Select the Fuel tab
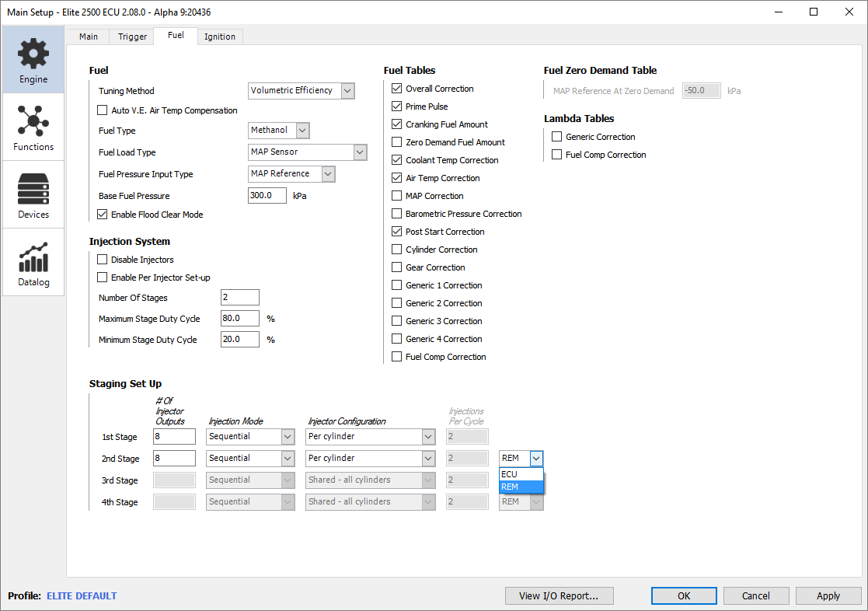Viewport: 868px width, 611px height. pyautogui.click(x=176, y=35)
